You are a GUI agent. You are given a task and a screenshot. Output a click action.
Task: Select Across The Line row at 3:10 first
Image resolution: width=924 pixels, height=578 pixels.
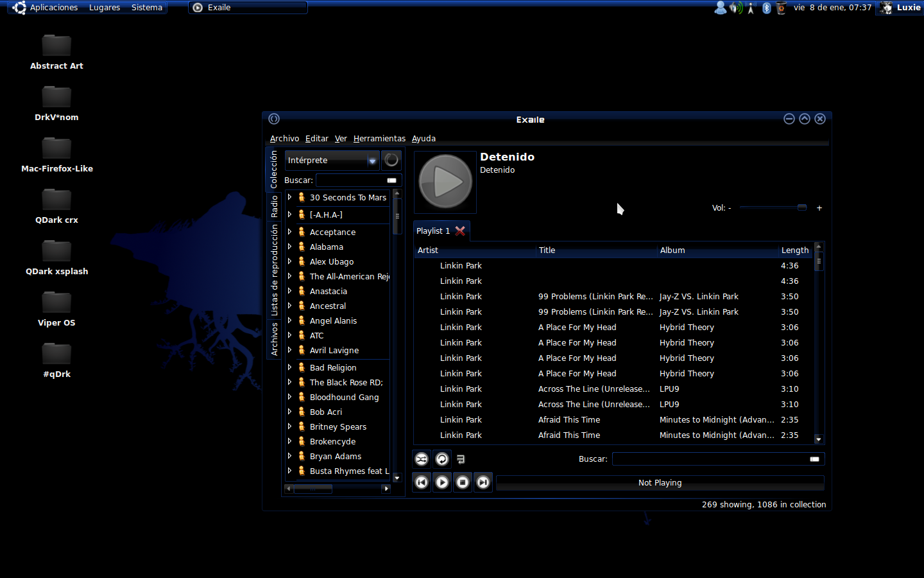pyautogui.click(x=614, y=389)
